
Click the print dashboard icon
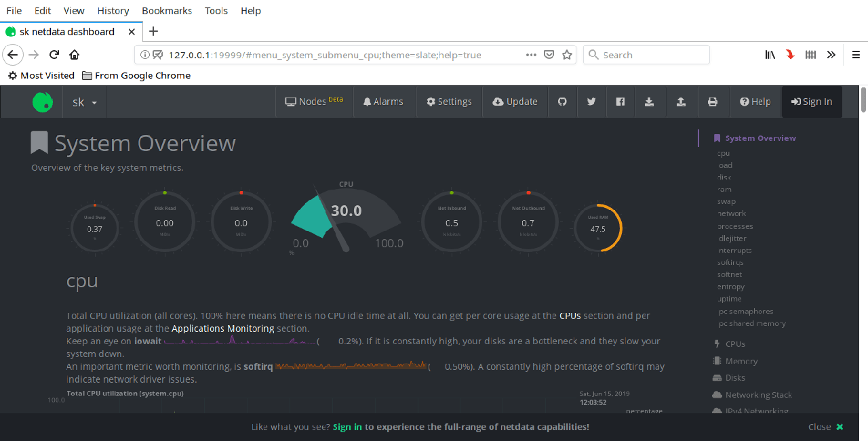[x=713, y=102]
